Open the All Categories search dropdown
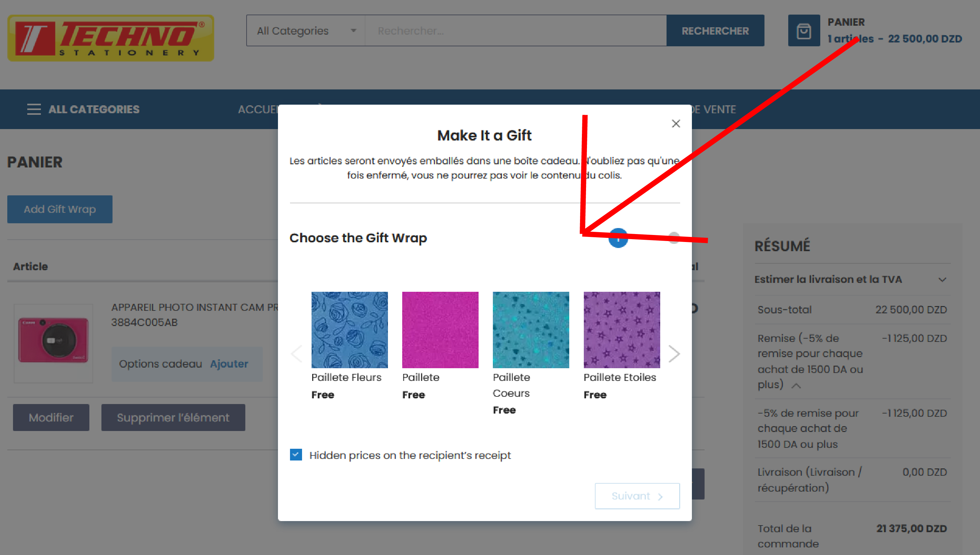The height and width of the screenshot is (555, 980). (x=306, y=30)
